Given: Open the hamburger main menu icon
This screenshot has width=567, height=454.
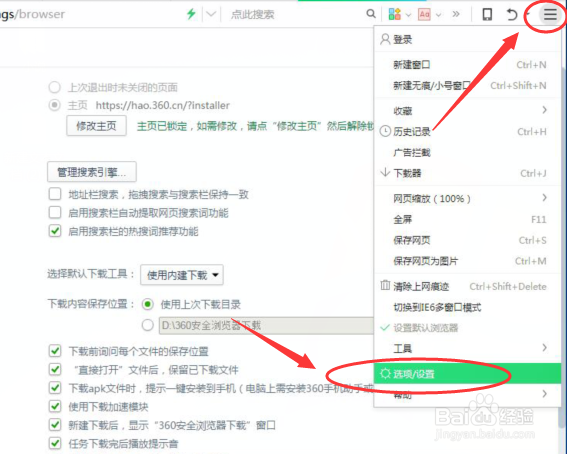Looking at the screenshot, I should tap(550, 14).
